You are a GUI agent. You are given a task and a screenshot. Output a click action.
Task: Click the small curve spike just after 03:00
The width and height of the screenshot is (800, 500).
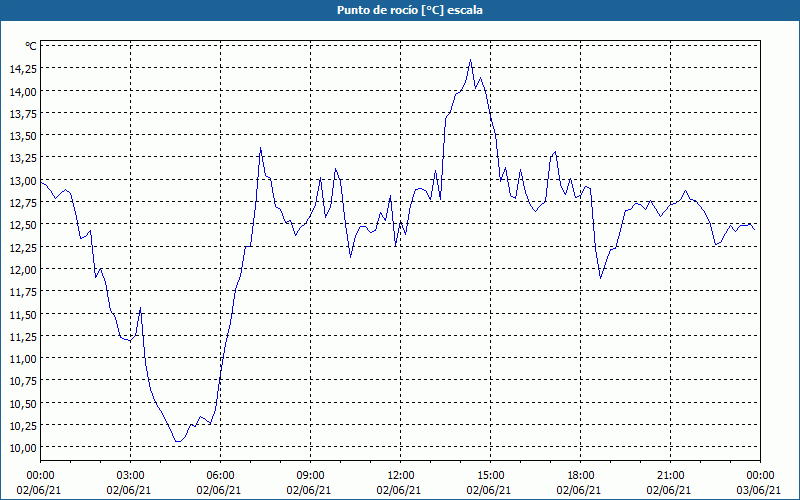pyautogui.click(x=140, y=308)
